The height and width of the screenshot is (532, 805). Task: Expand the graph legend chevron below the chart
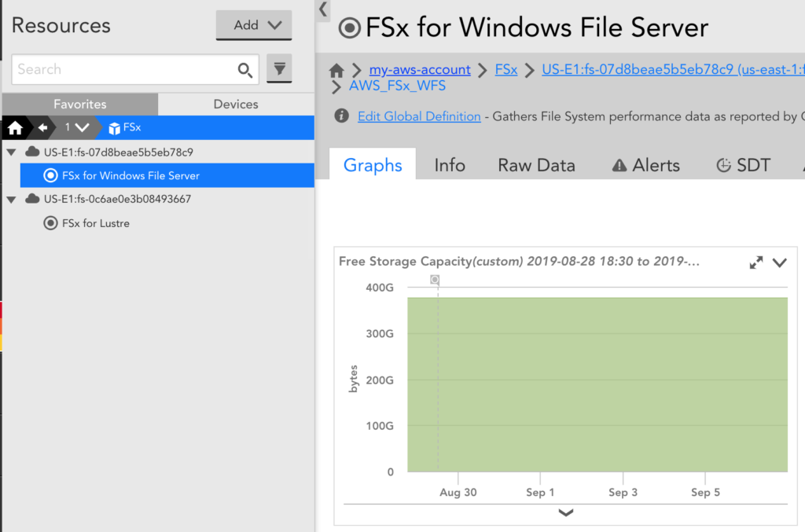[x=565, y=512]
